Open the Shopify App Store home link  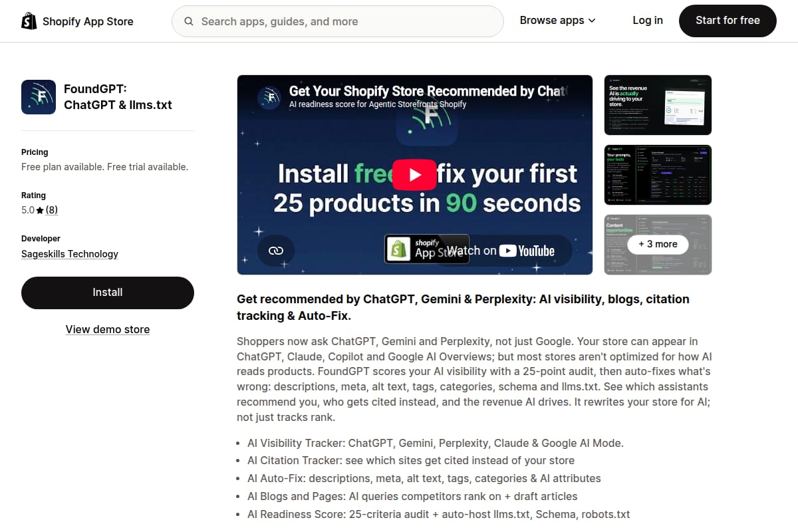coord(77,21)
